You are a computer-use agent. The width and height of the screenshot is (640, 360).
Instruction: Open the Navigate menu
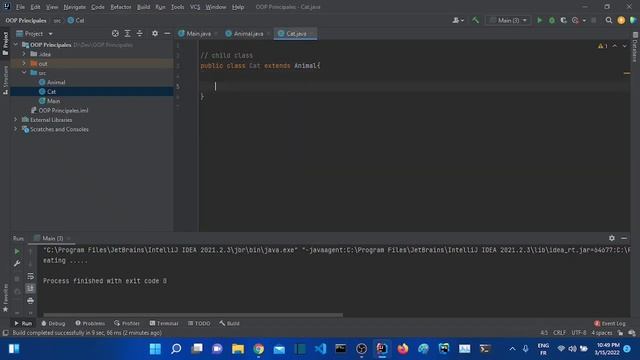pos(75,7)
